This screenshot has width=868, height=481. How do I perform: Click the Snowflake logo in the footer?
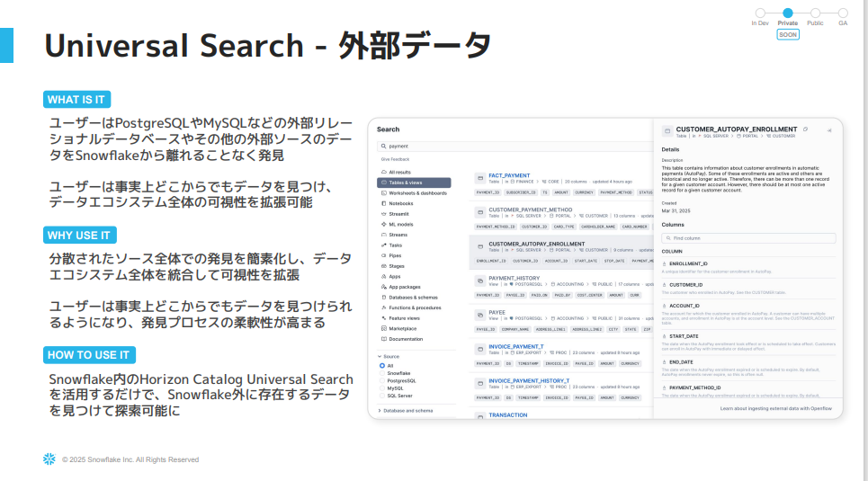click(x=49, y=459)
